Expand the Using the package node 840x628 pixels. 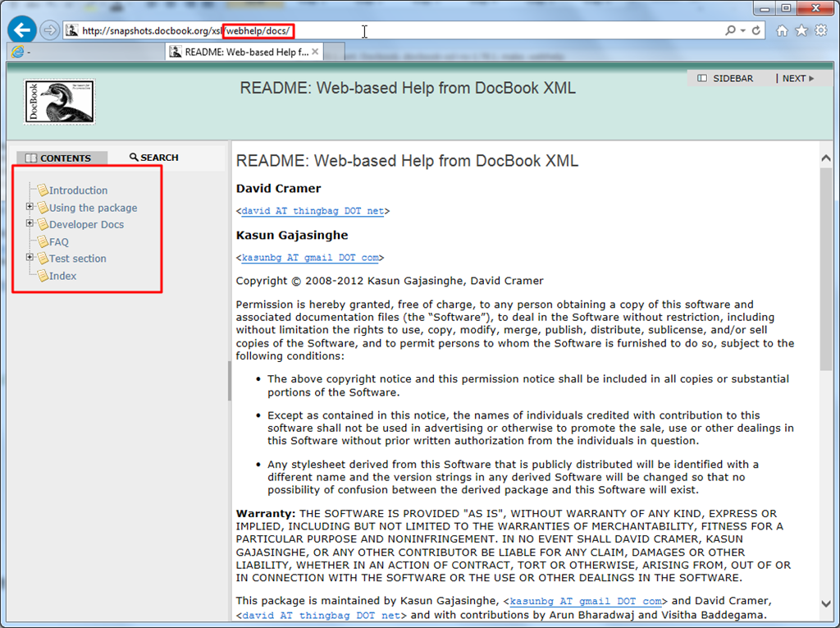[30, 207]
